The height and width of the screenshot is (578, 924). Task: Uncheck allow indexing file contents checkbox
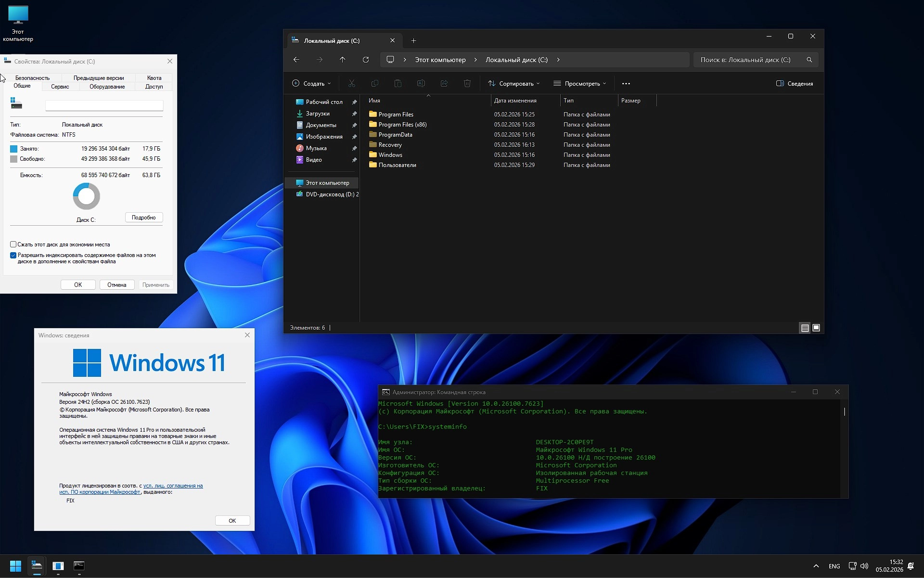tap(13, 255)
